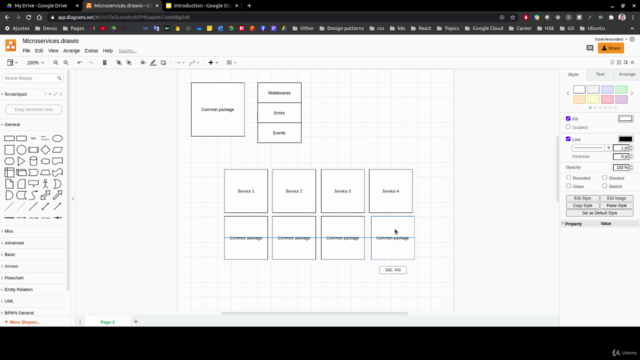
Task: Close the Scratchpad with its X icon
Action: point(61,94)
